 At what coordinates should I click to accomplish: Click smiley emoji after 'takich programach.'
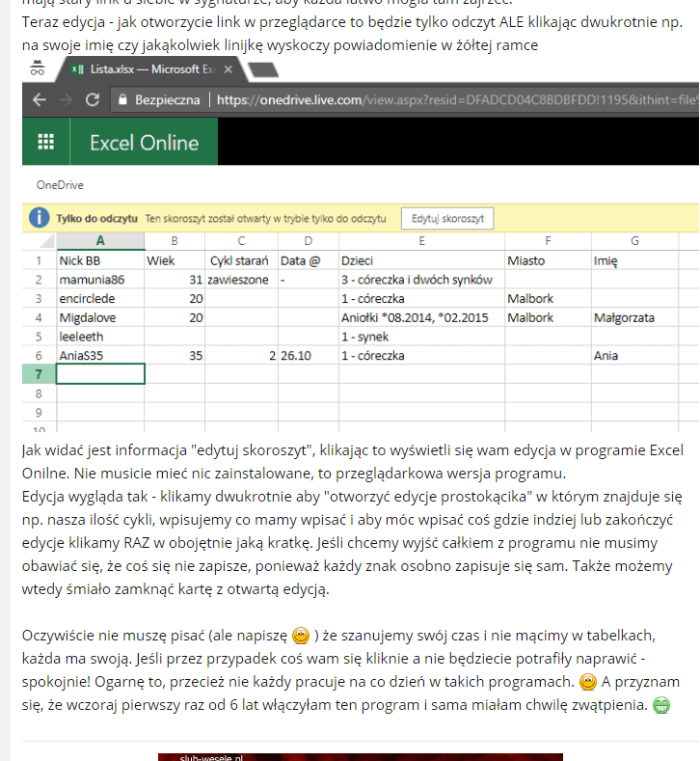pos(588,682)
